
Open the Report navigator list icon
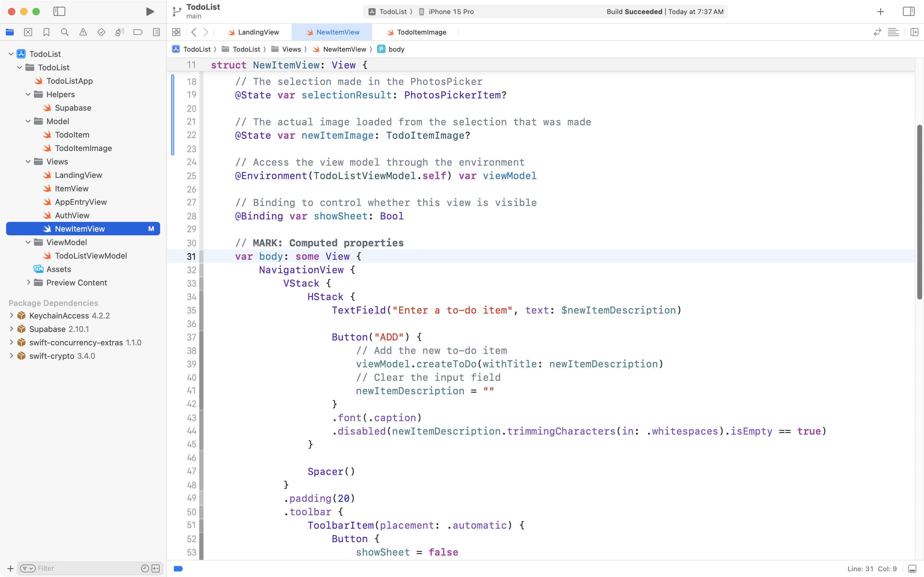tap(156, 32)
